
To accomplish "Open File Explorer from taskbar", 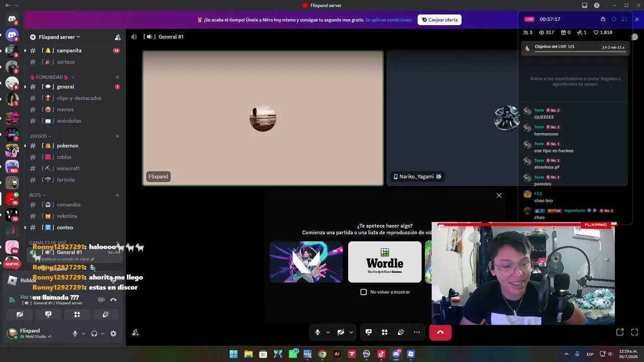I will [248, 354].
